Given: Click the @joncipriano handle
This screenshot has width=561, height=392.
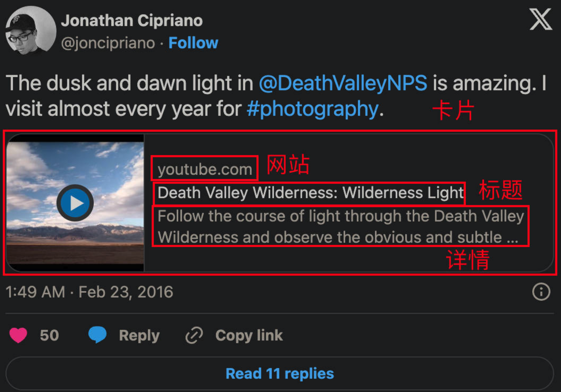Looking at the screenshot, I should pos(108,43).
